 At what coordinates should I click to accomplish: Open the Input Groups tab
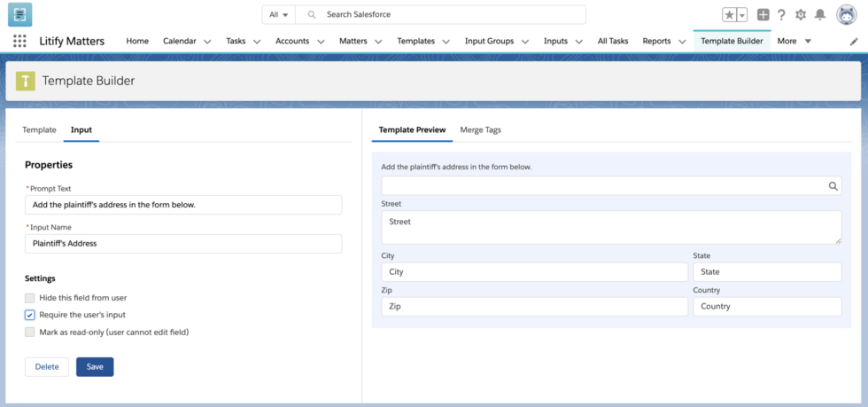click(x=489, y=41)
